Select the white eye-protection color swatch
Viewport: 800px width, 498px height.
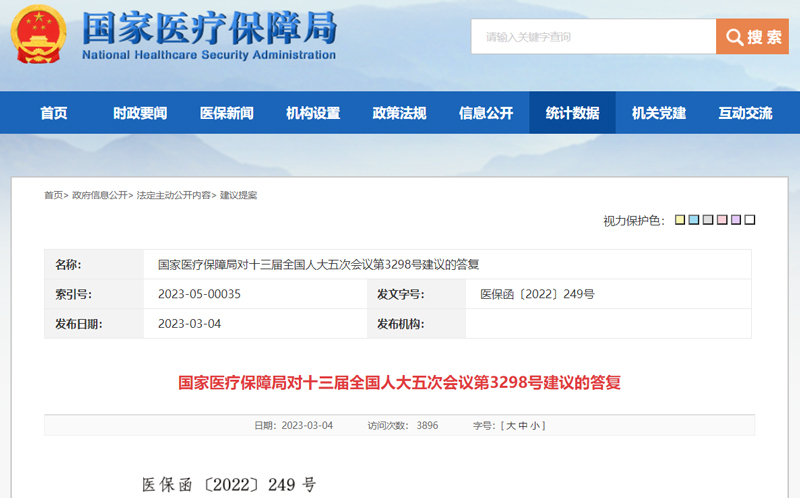(x=749, y=220)
